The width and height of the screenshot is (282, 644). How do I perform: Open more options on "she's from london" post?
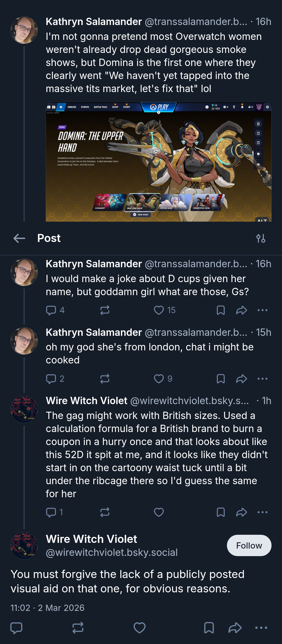coord(262,379)
